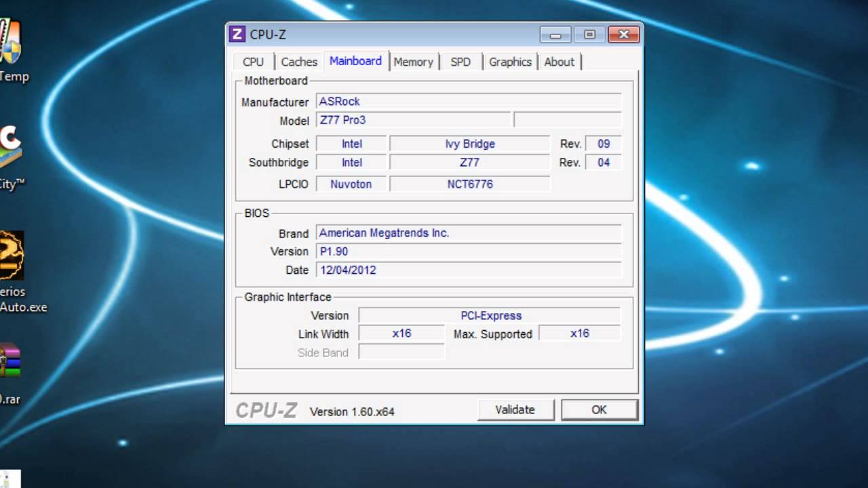Click the Ivy Bridge chipset value
This screenshot has width=868, height=488.
pyautogui.click(x=469, y=144)
